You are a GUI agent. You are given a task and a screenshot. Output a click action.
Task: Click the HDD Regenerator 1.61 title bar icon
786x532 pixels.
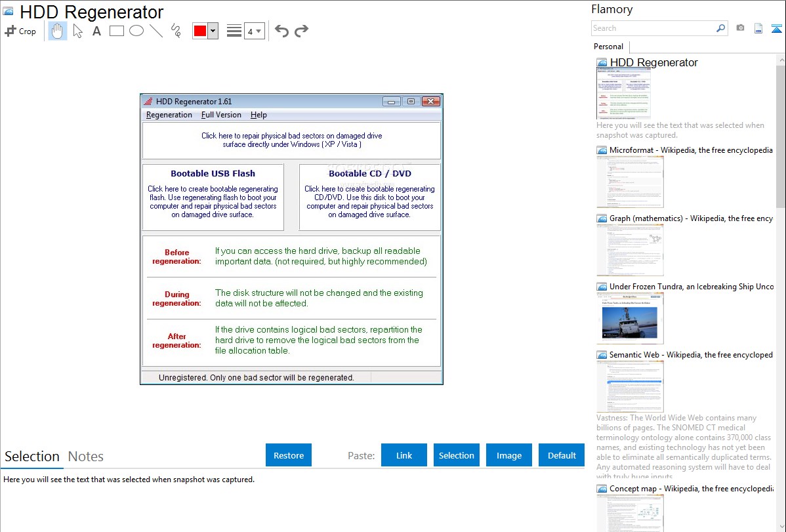tap(148, 101)
